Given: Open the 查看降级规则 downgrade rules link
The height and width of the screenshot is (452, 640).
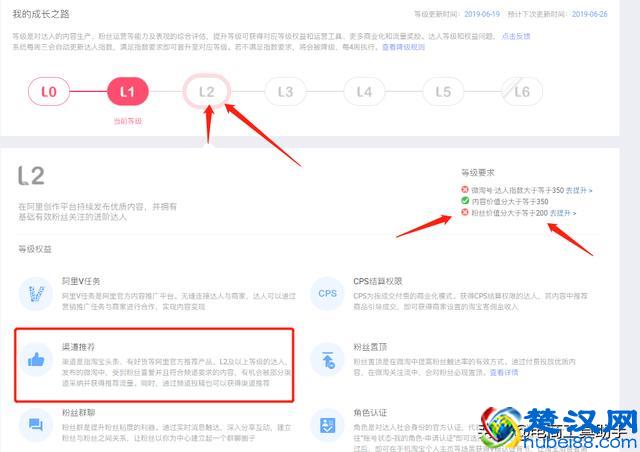Looking at the screenshot, I should (x=403, y=47).
